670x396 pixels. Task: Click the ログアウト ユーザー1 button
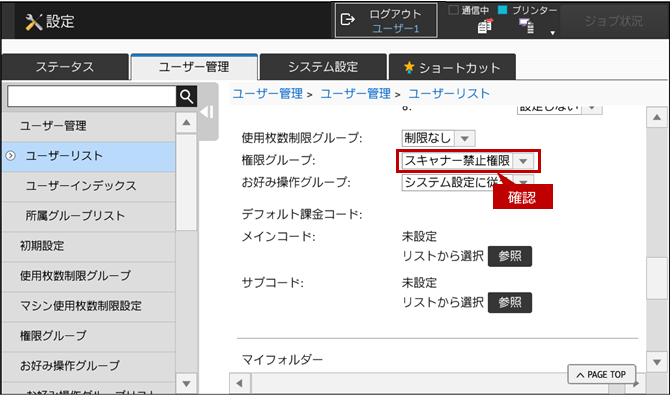(x=386, y=20)
